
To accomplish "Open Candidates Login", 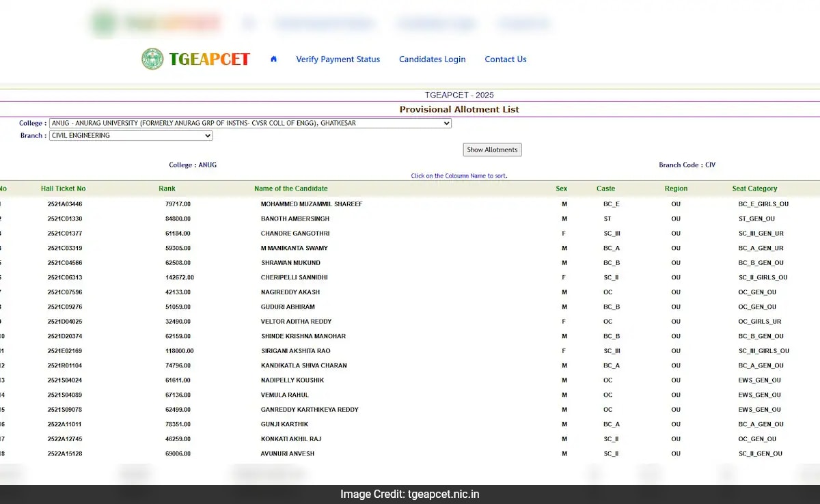I will tap(432, 59).
